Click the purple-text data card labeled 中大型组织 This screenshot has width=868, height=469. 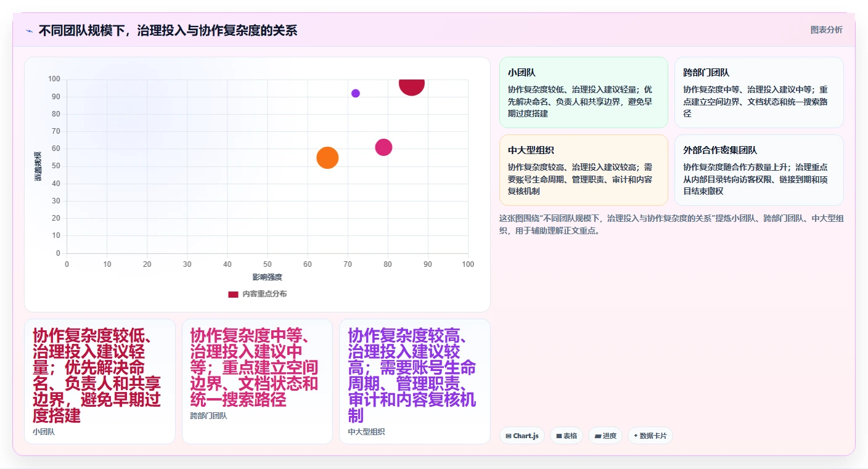(415, 381)
